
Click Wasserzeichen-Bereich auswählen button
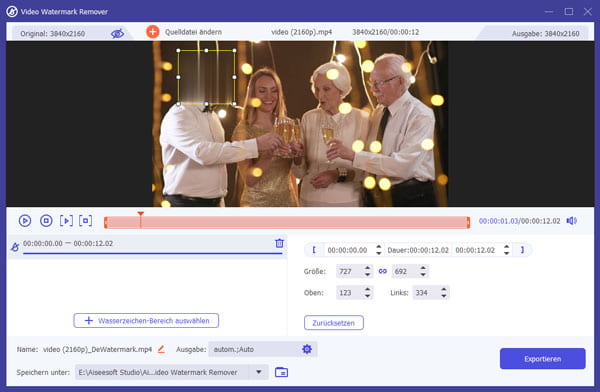[x=146, y=320]
